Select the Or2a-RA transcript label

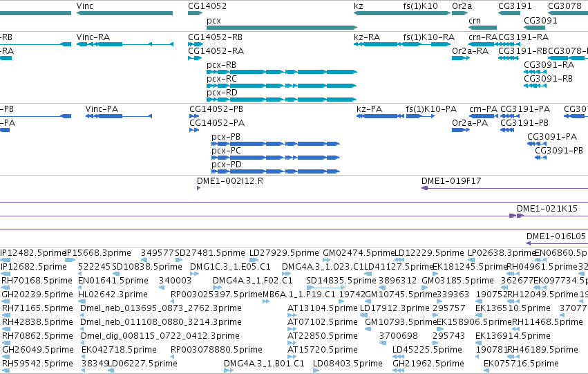pos(471,50)
